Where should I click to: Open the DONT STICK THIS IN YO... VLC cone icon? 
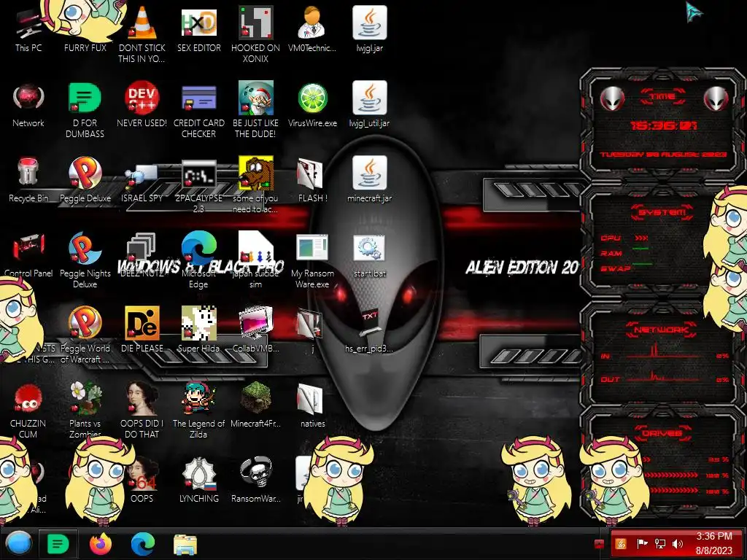pyautogui.click(x=142, y=23)
